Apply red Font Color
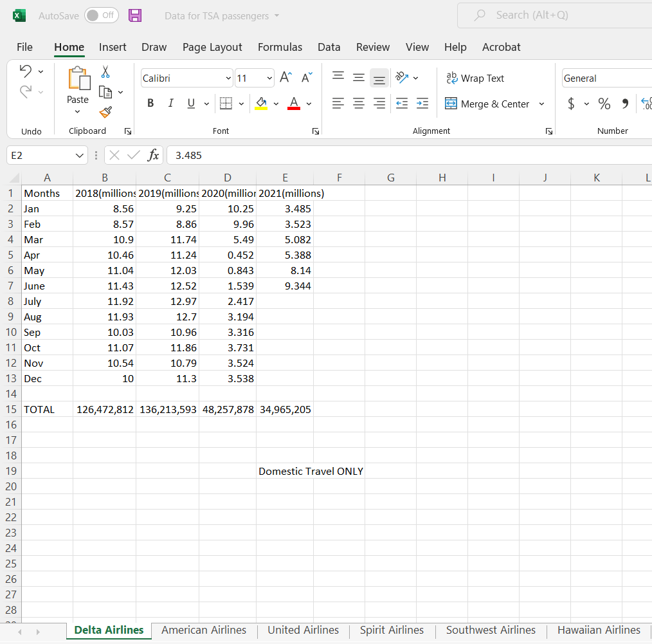 coord(294,103)
